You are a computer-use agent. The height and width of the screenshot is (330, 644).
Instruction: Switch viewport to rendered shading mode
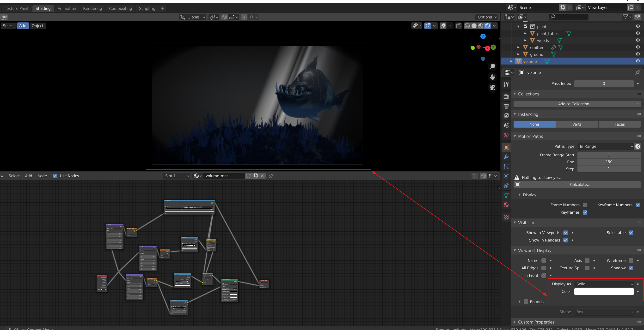pyautogui.click(x=487, y=26)
